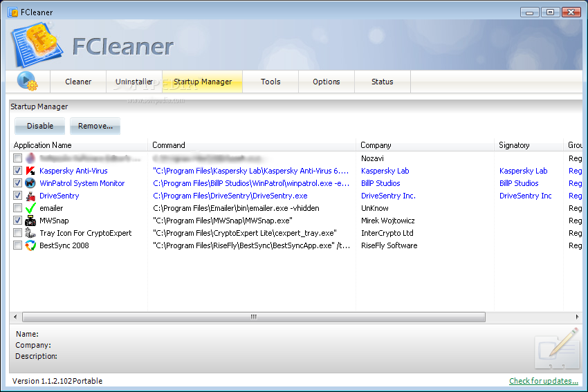
Task: Enable Tray Icon For CryptoExpert checkbox
Action: tap(17, 233)
